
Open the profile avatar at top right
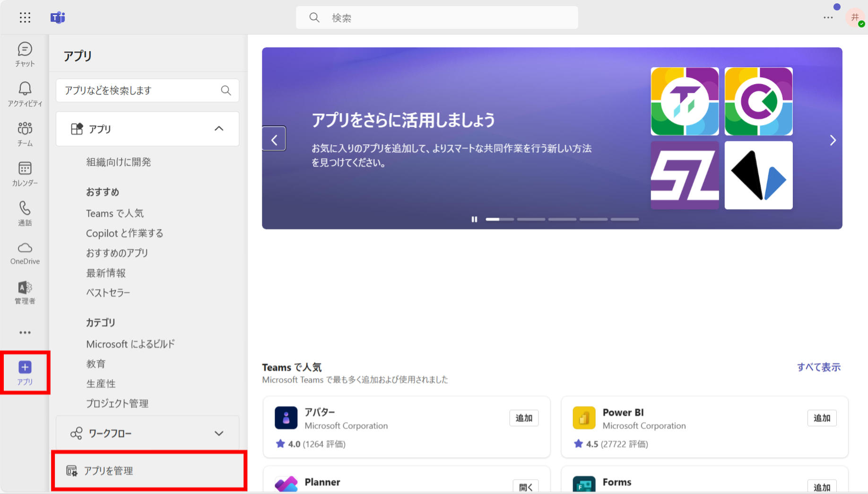point(855,18)
